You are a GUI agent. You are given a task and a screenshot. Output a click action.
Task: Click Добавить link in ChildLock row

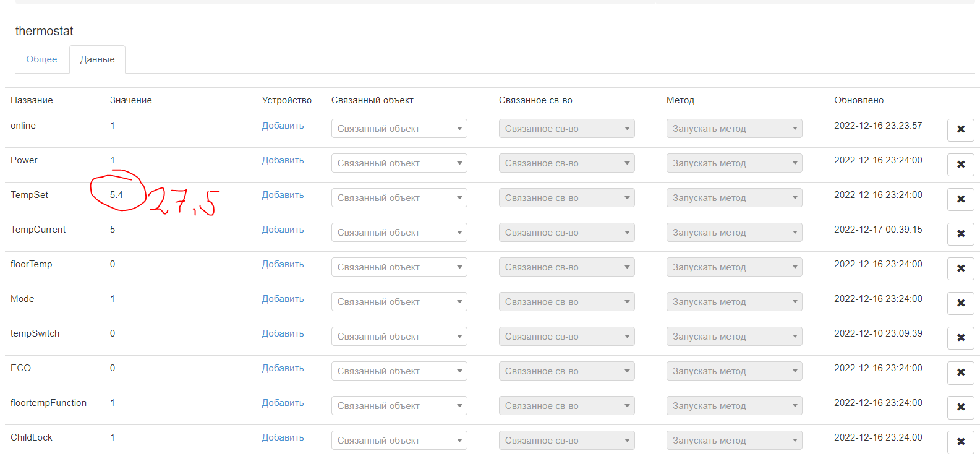[x=283, y=437]
